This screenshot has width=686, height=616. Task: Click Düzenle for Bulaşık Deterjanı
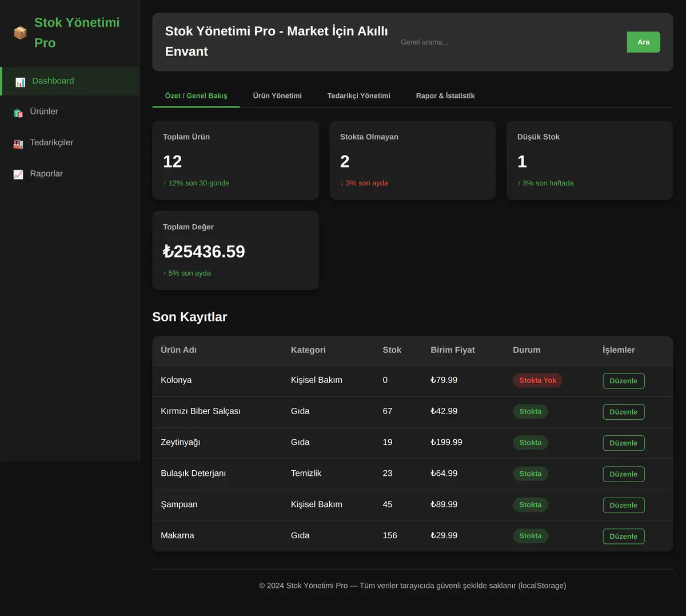pos(624,474)
